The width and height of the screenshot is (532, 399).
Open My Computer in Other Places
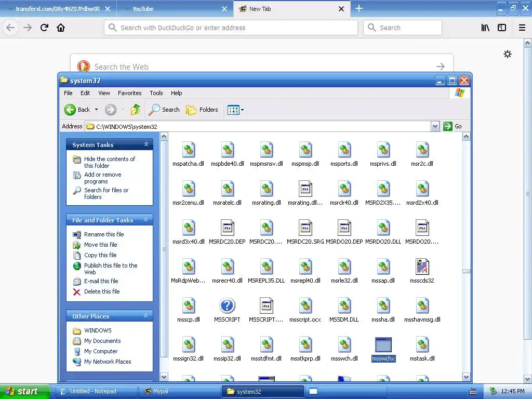[101, 351]
